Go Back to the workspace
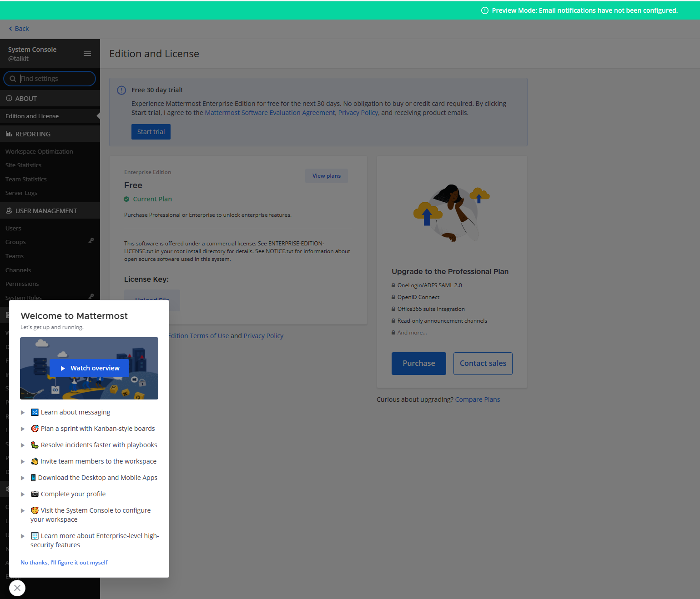The height and width of the screenshot is (599, 700). tap(19, 29)
